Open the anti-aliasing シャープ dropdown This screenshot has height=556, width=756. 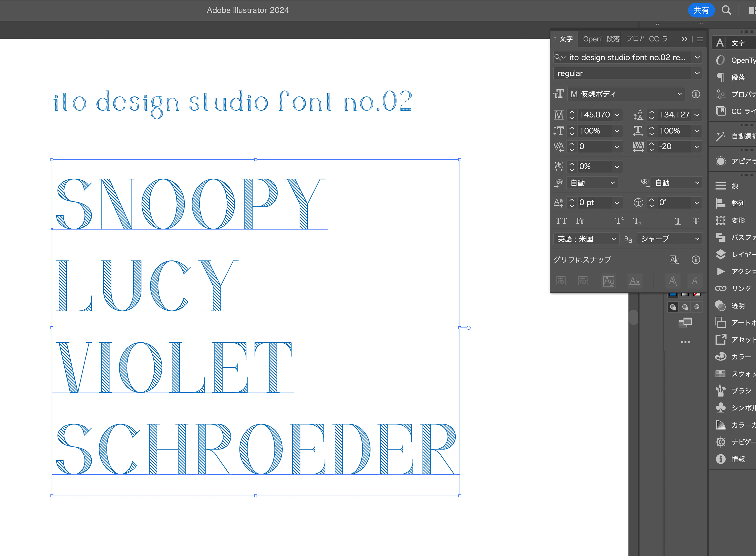point(670,239)
